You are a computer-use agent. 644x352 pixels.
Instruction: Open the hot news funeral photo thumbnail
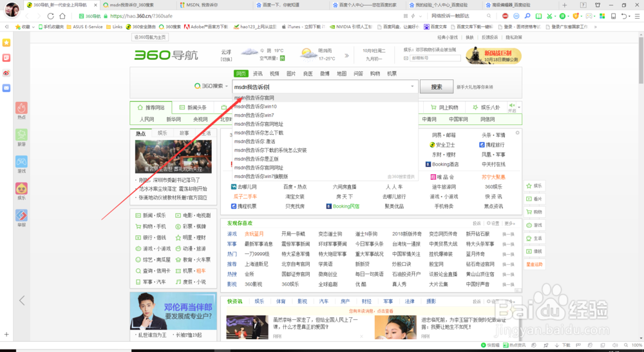[173, 156]
